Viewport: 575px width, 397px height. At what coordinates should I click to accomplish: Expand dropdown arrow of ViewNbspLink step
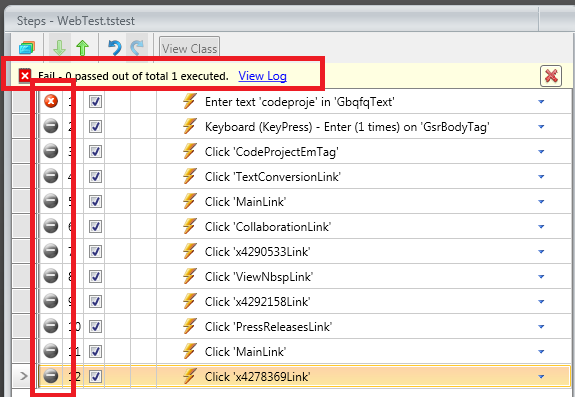(x=541, y=276)
